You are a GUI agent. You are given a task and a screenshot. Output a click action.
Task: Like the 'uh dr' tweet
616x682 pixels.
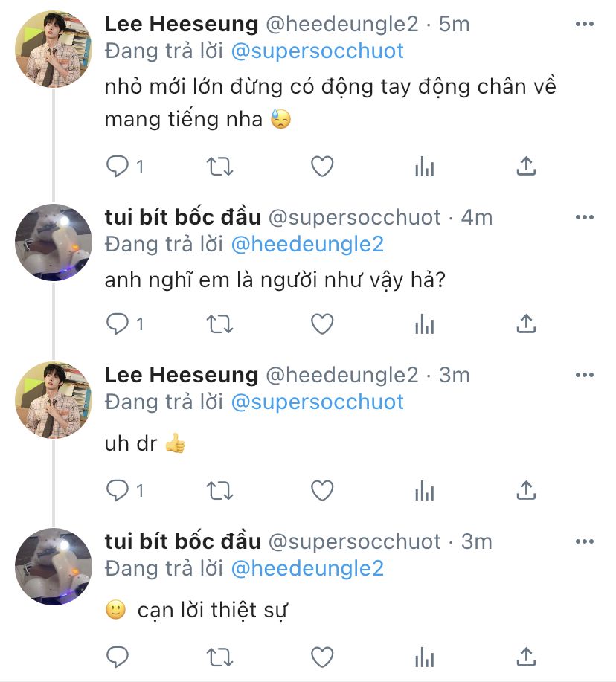tap(321, 490)
